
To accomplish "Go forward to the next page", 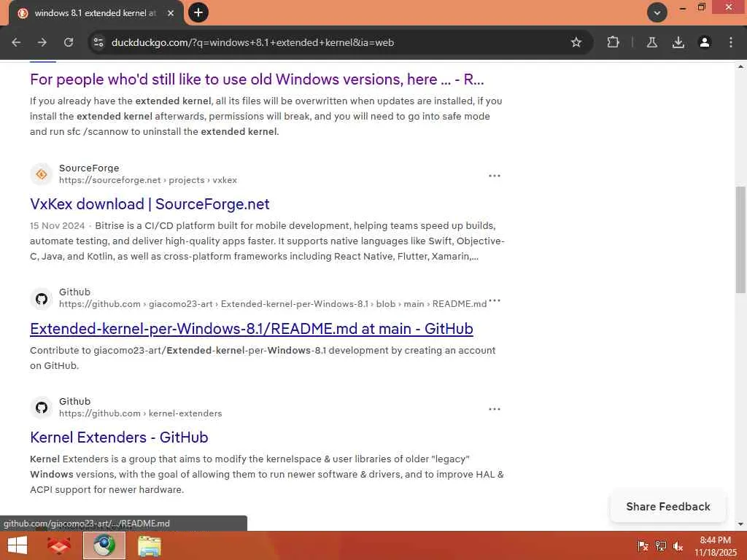I will (42, 42).
